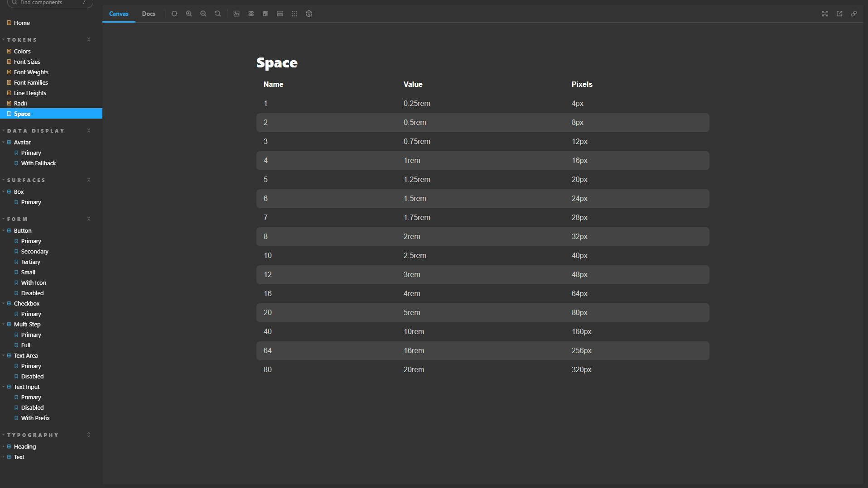Click the Space page heading
This screenshot has width=868, height=488.
[x=277, y=63]
